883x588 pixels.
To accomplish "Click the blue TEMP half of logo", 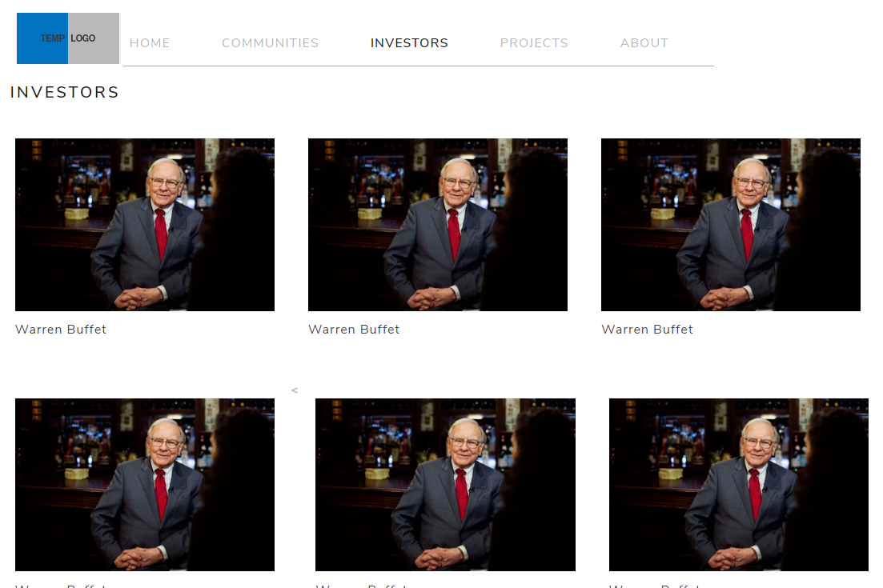I will (x=42, y=38).
